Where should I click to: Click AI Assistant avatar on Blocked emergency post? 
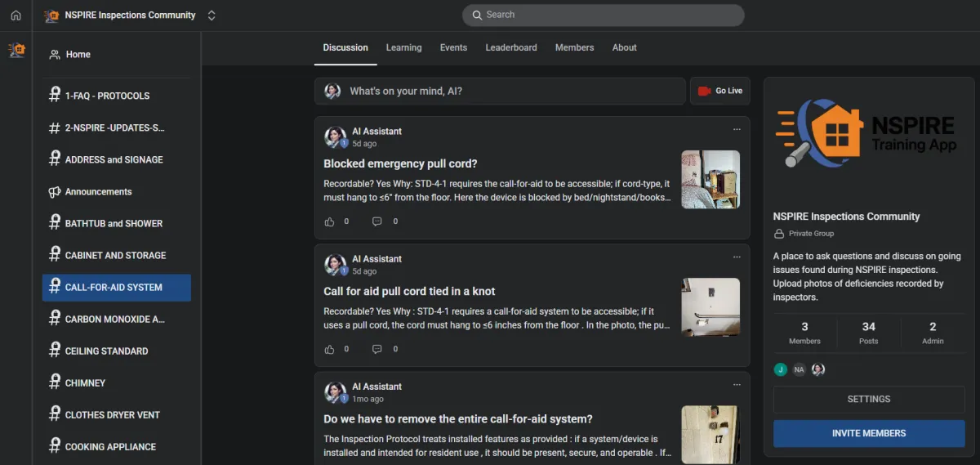pyautogui.click(x=335, y=136)
